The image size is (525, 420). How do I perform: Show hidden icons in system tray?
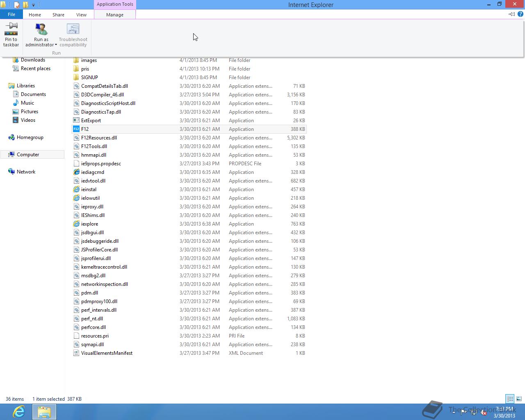454,412
